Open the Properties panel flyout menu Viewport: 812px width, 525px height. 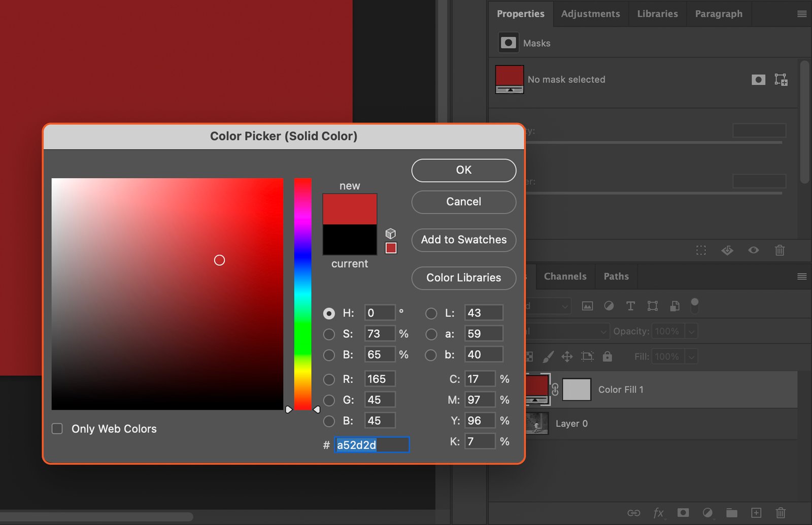802,14
